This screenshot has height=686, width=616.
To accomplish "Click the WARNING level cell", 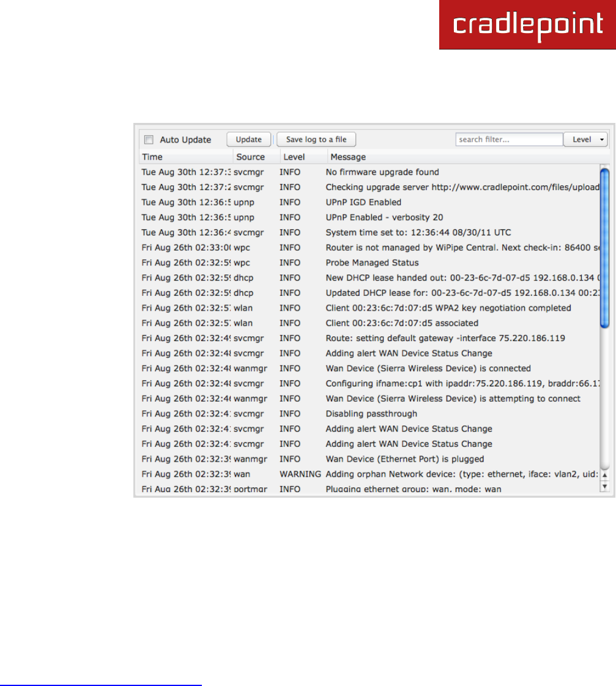I will coord(300,474).
